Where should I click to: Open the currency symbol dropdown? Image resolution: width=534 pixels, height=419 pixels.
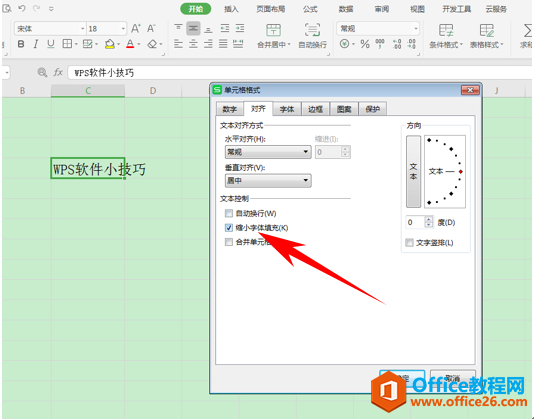point(354,44)
